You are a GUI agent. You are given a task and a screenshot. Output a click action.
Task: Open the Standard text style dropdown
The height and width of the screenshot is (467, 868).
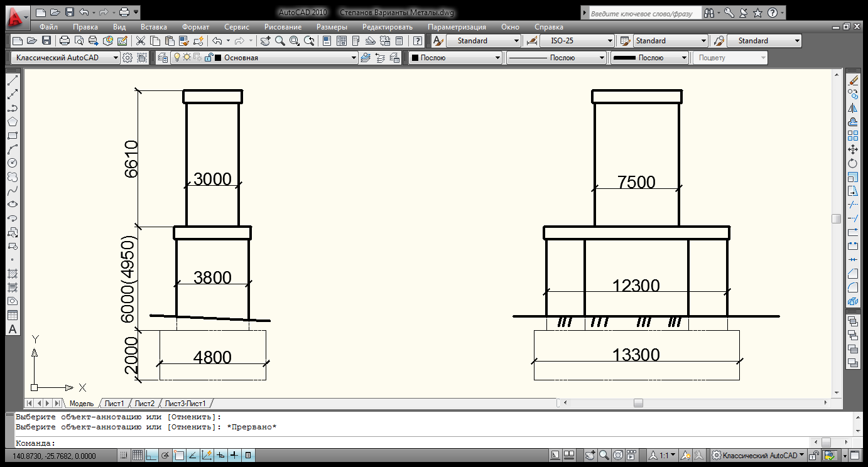484,41
